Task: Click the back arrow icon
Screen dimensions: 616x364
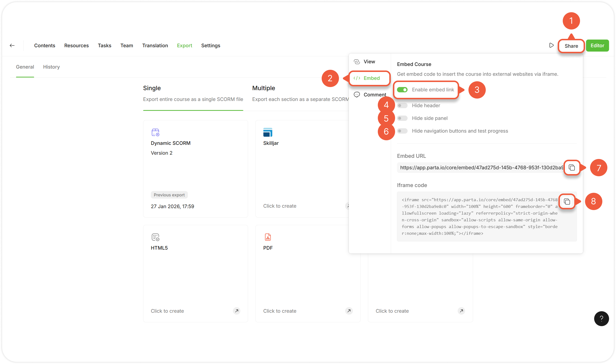Action: click(12, 45)
